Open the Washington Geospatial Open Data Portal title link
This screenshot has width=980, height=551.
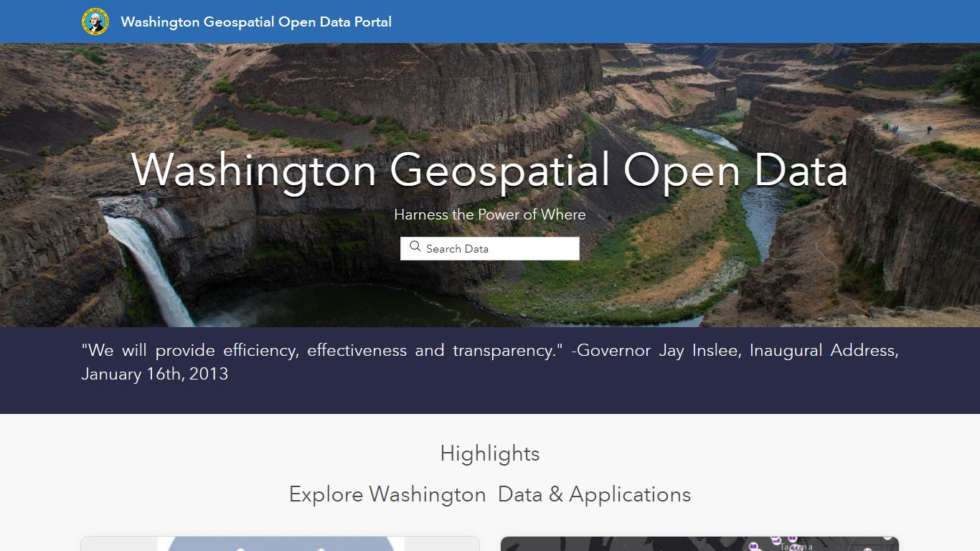[256, 22]
